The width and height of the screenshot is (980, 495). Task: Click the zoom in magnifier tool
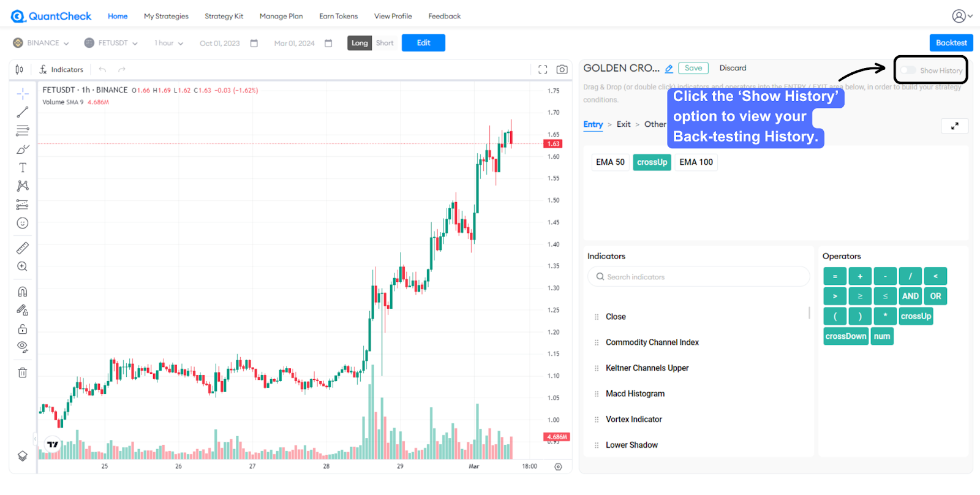click(x=23, y=266)
